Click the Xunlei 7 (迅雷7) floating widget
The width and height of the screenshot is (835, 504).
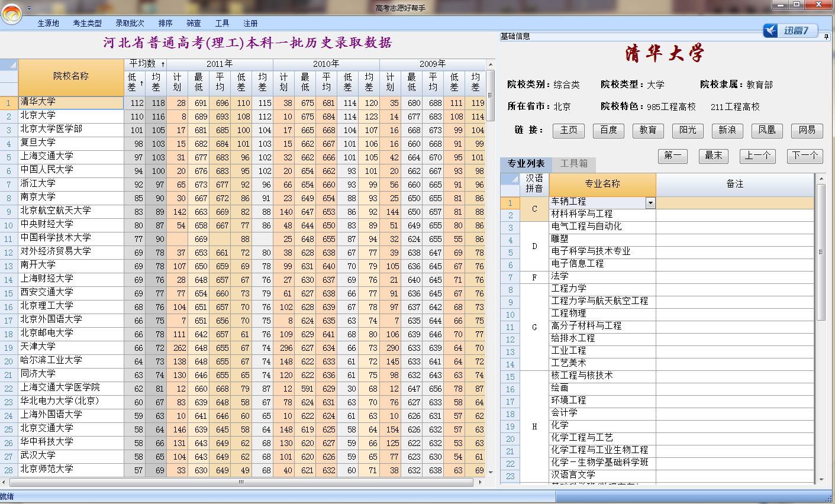point(791,30)
